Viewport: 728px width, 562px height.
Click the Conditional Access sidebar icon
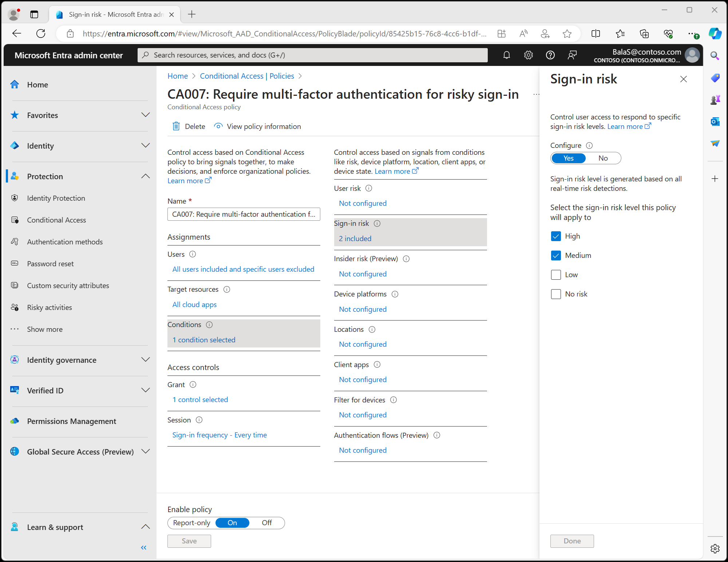point(16,220)
